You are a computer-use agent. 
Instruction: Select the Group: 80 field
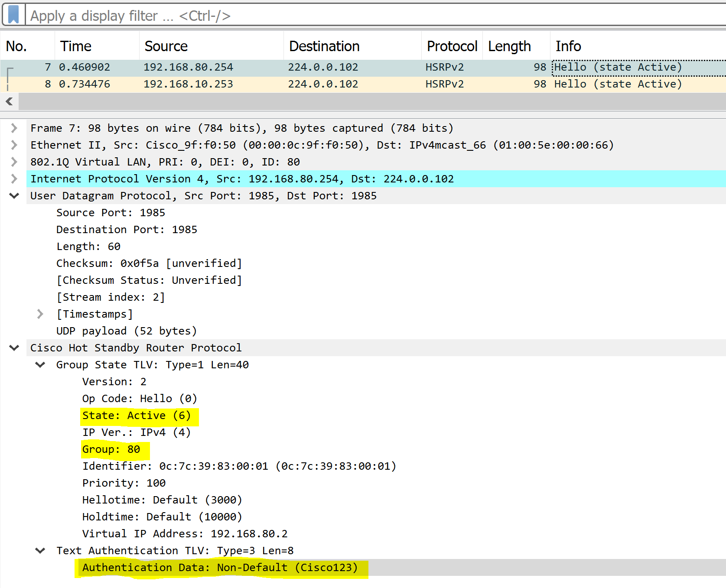pos(111,449)
